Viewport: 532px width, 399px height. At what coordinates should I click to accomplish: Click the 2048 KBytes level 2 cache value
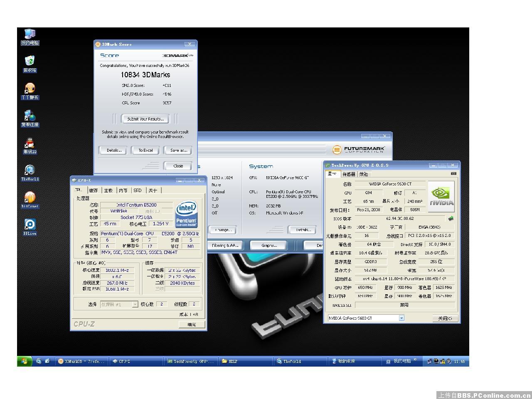(182, 283)
